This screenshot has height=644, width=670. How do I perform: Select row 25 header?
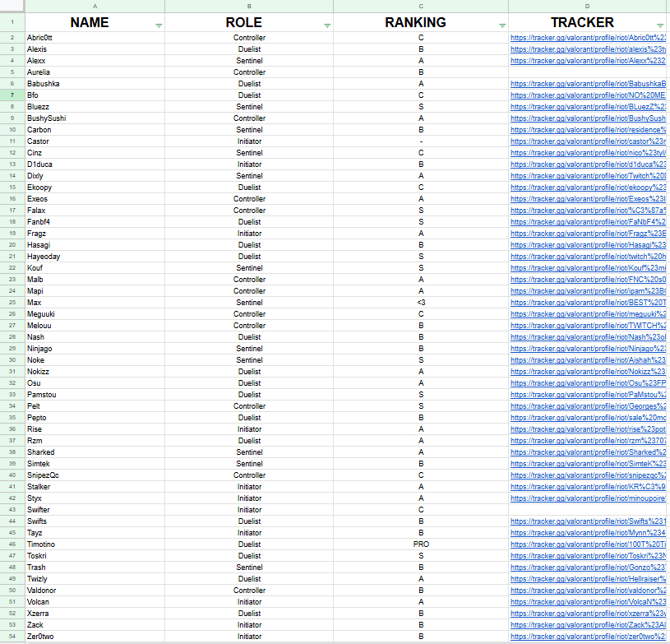[12, 303]
